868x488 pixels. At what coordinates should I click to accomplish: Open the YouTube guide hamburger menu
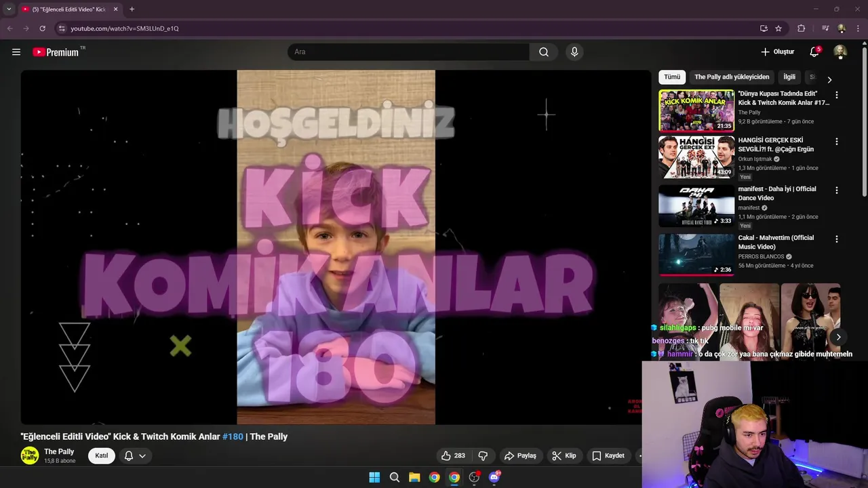[16, 52]
